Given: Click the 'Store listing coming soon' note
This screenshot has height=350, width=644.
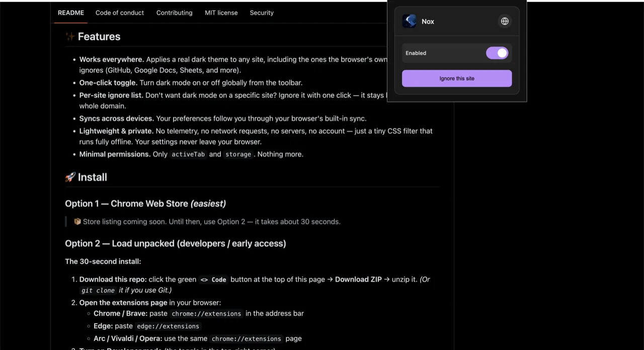Looking at the screenshot, I should [212, 222].
